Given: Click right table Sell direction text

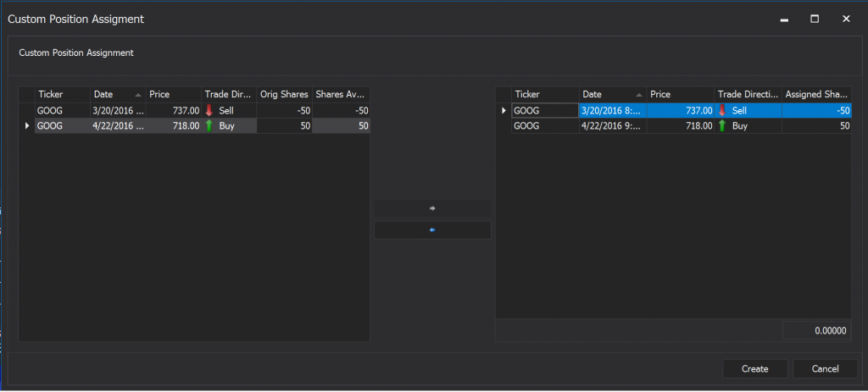Looking at the screenshot, I should [739, 111].
